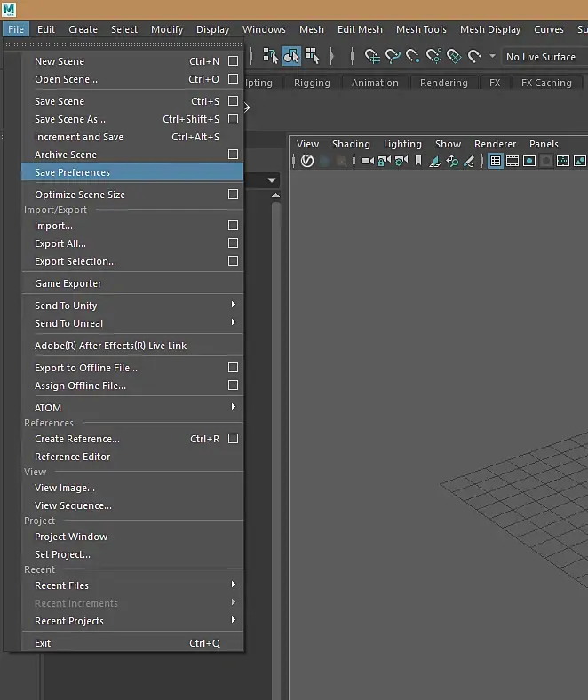Click the Snap to curves magnet icon
This screenshot has height=700, width=588.
[393, 56]
